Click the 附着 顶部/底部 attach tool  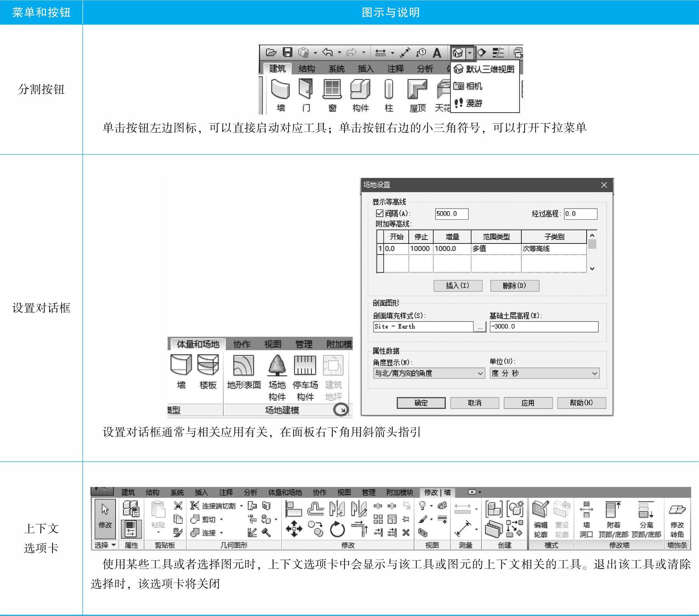tap(613, 519)
